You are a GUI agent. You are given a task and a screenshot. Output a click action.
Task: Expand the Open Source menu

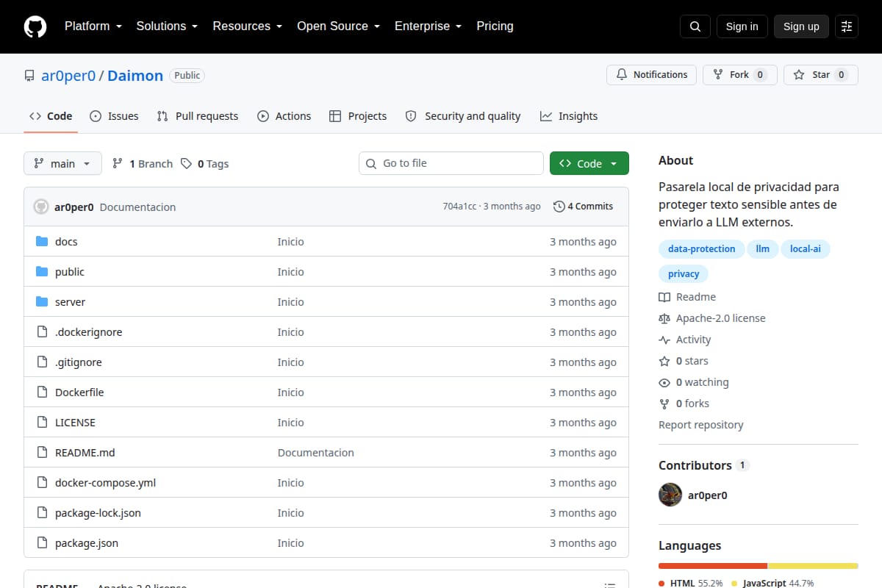tap(338, 26)
